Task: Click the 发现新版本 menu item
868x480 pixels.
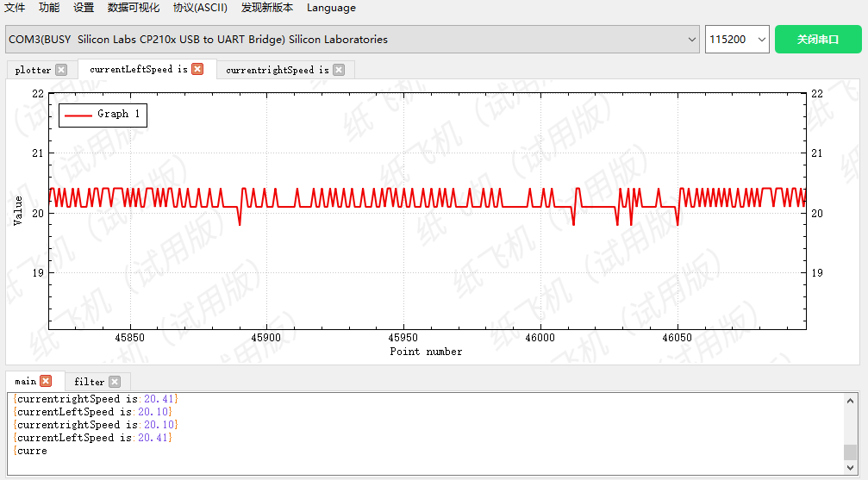Action: [267, 8]
